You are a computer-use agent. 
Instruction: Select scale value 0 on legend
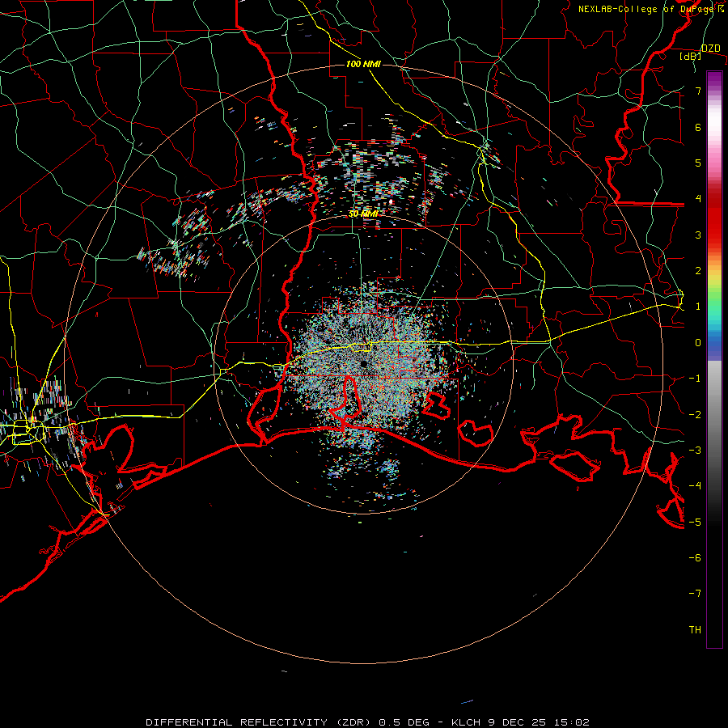(698, 343)
